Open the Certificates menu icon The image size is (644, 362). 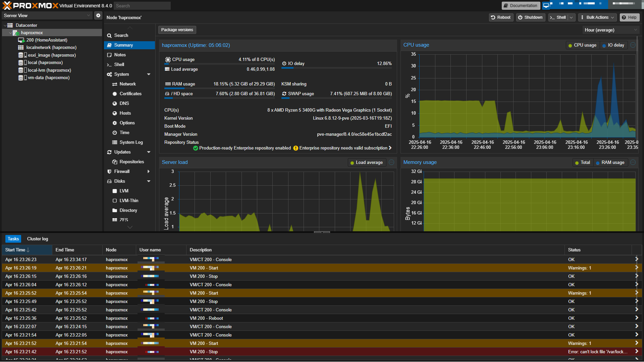tap(115, 94)
